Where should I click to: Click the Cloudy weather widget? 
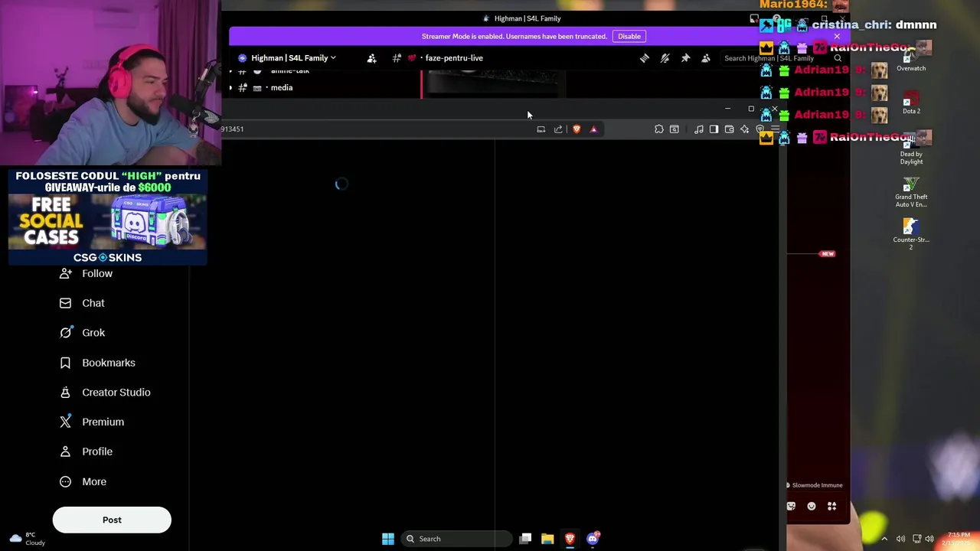coord(26,539)
